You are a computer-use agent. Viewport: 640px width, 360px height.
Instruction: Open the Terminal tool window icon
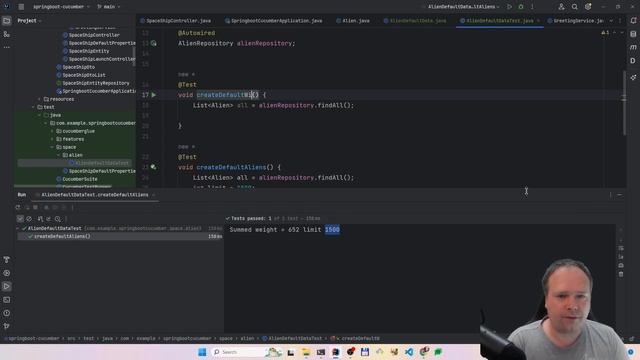click(7, 300)
